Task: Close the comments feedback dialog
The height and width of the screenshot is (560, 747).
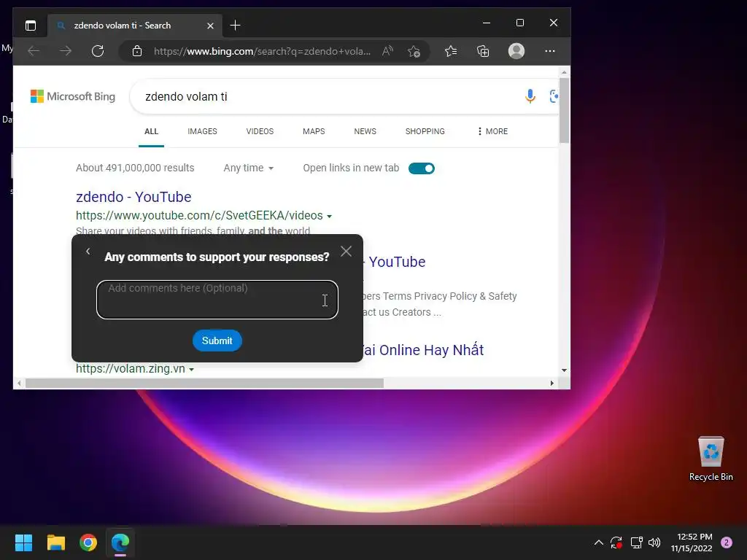Action: pyautogui.click(x=347, y=252)
